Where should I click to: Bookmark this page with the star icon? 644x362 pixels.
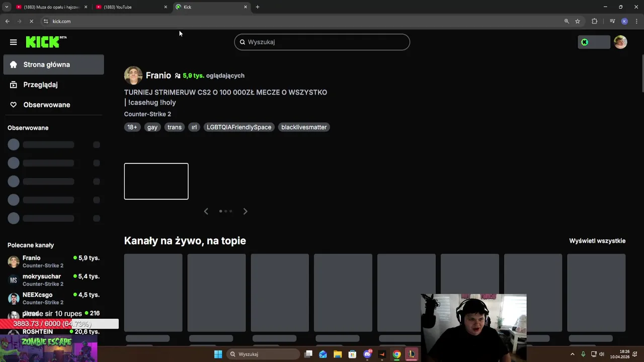578,21
